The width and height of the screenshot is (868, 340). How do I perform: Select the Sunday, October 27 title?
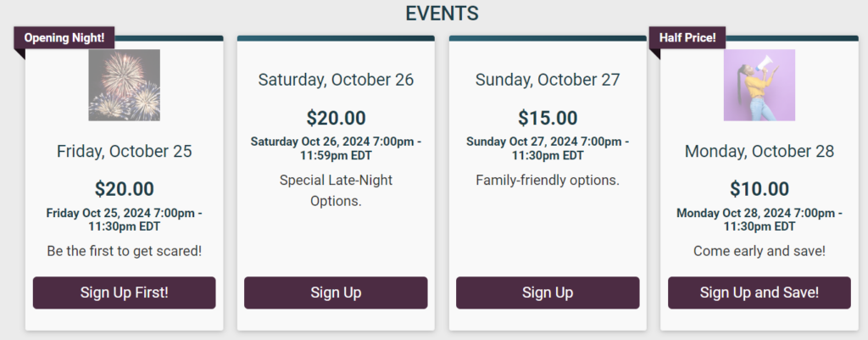click(548, 80)
